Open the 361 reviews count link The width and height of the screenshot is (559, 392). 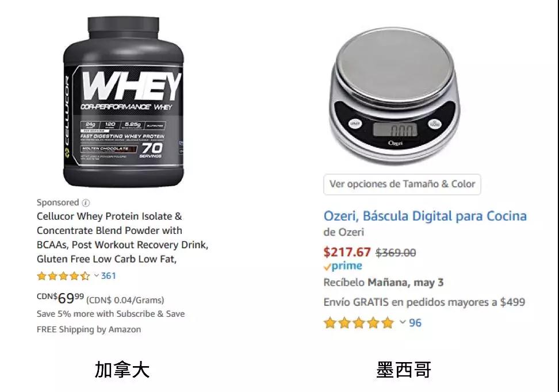(108, 276)
